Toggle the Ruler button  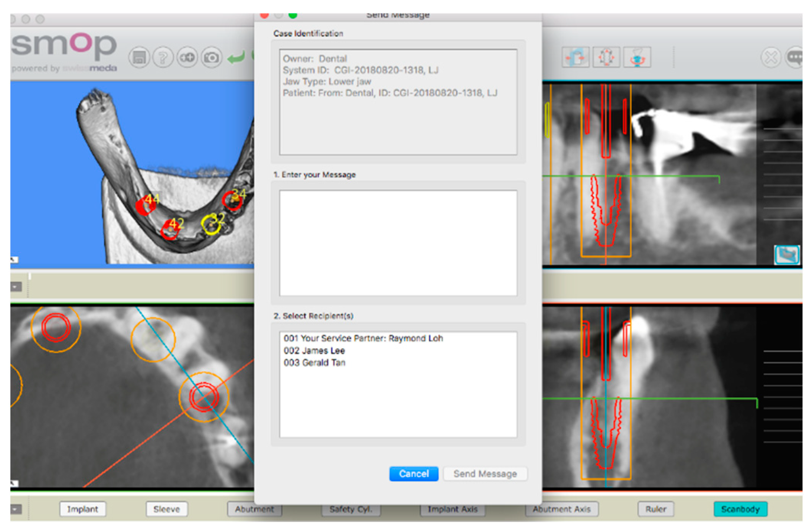click(655, 509)
